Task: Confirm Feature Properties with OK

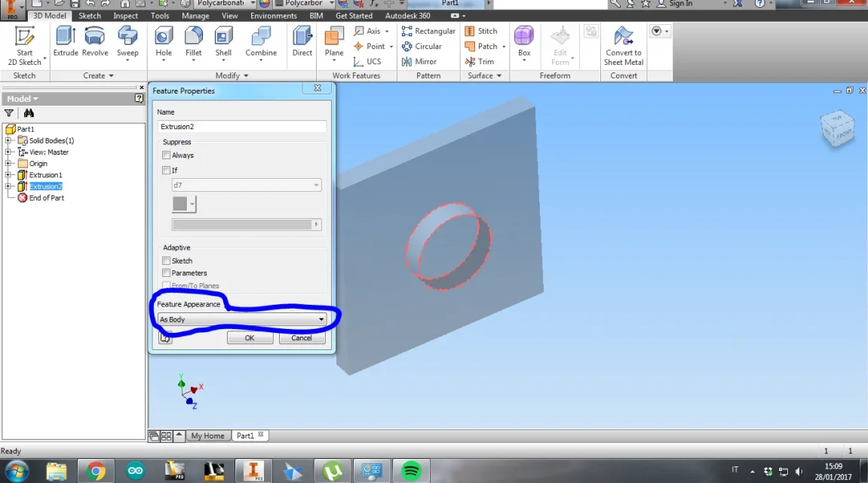Action: click(x=250, y=338)
